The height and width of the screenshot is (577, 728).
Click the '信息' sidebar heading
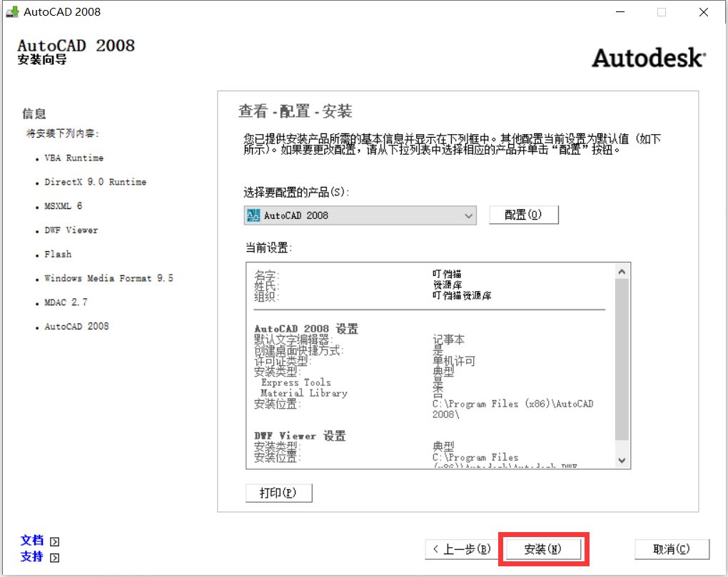34,113
